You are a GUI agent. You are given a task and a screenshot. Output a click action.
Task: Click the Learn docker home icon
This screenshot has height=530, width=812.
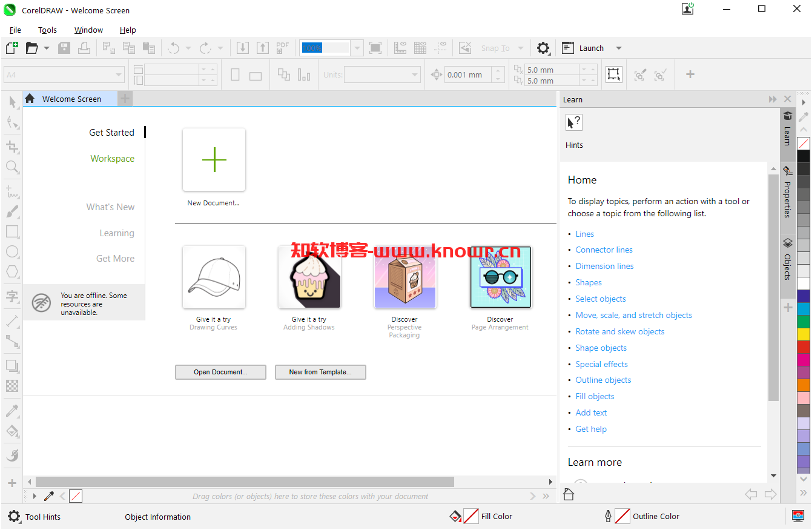click(568, 494)
